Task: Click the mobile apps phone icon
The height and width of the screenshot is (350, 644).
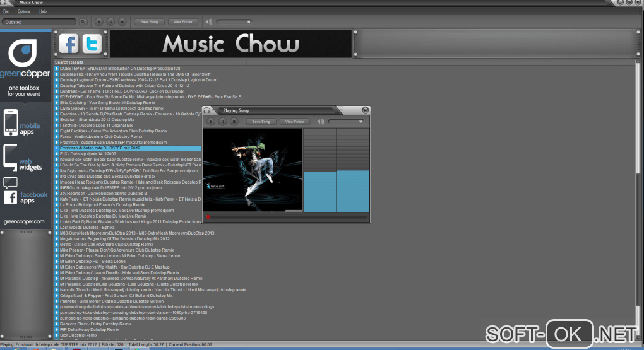Action: tap(11, 122)
